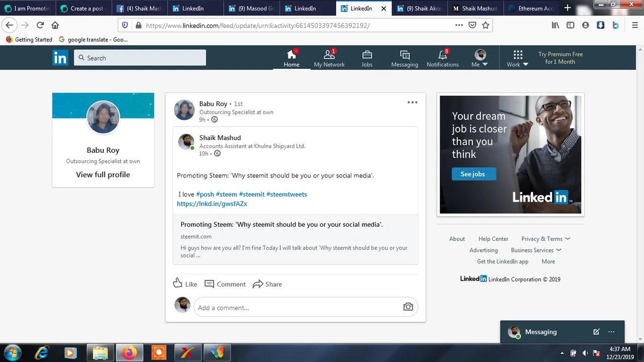Open a new tab with plus button
The image size is (644, 362).
(x=568, y=8)
